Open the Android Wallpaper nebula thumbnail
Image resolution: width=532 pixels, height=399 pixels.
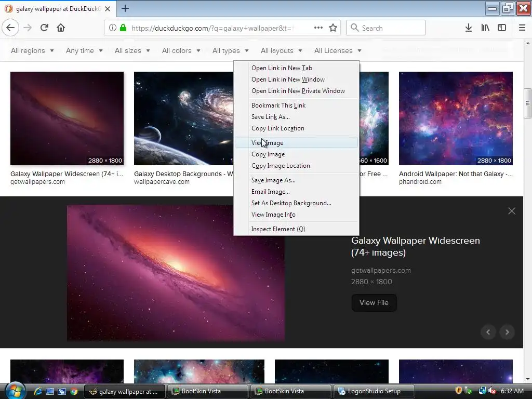[x=456, y=118]
